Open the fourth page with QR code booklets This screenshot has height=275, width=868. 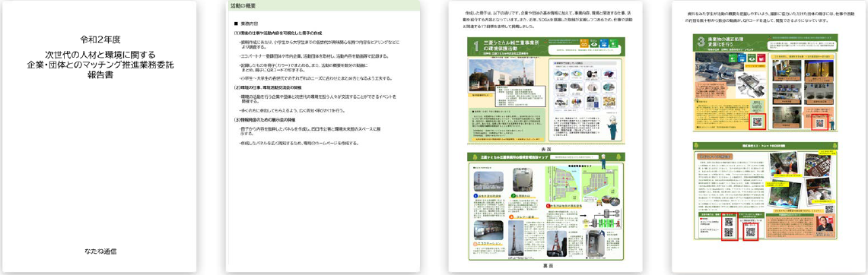(769, 136)
